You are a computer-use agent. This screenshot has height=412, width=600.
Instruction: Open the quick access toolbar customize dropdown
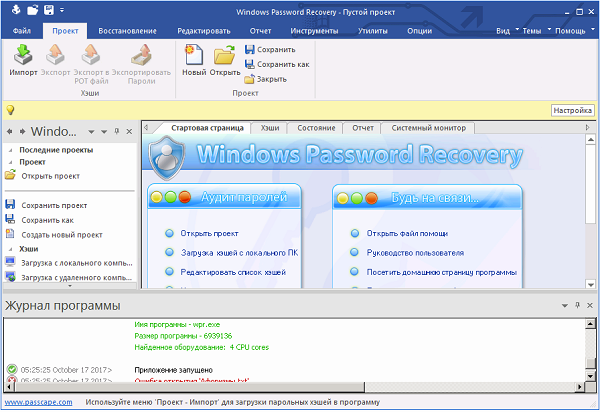[x=62, y=10]
